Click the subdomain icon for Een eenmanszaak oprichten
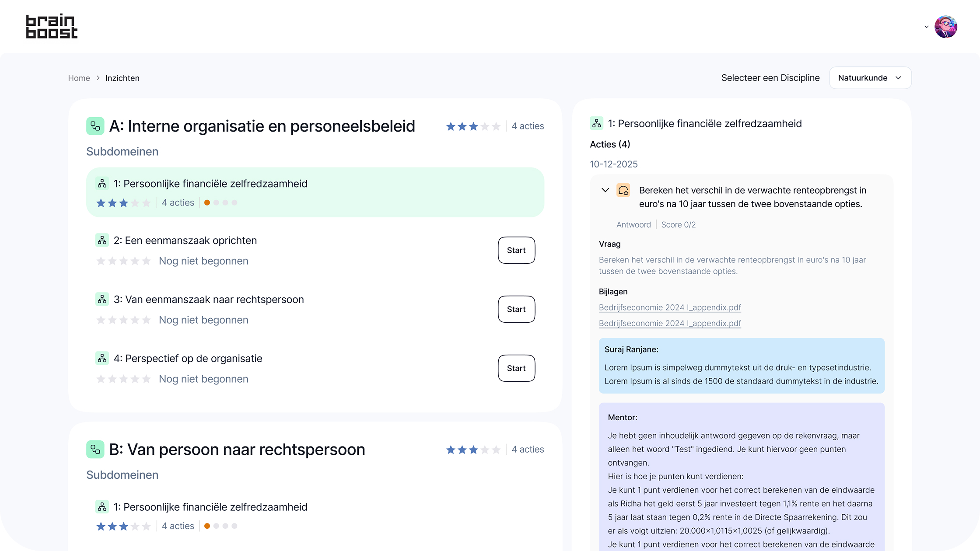This screenshot has height=551, width=980. [102, 240]
